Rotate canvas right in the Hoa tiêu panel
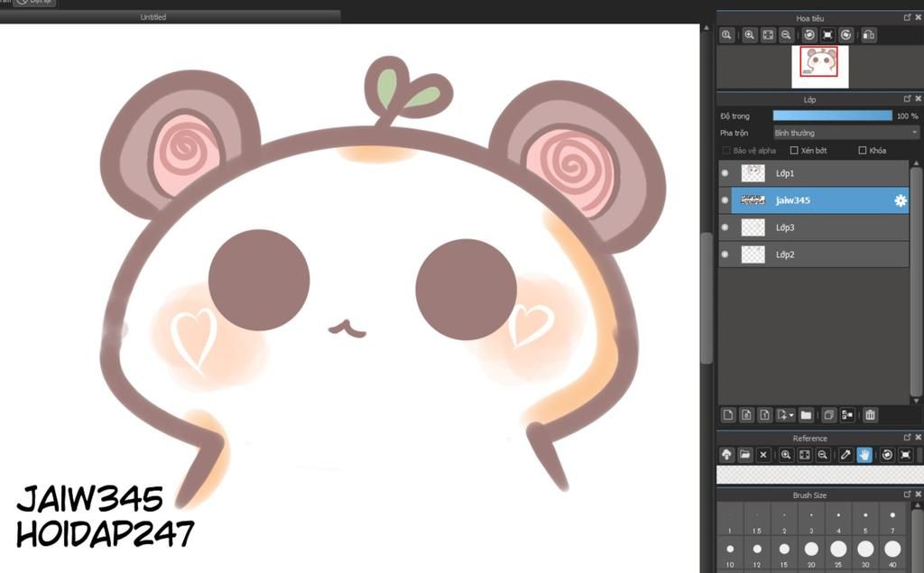This screenshot has width=924, height=573. (845, 35)
